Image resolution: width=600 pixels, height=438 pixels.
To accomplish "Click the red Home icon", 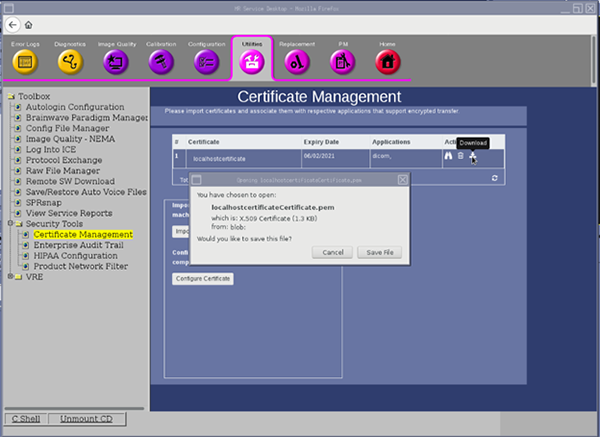I will [388, 62].
